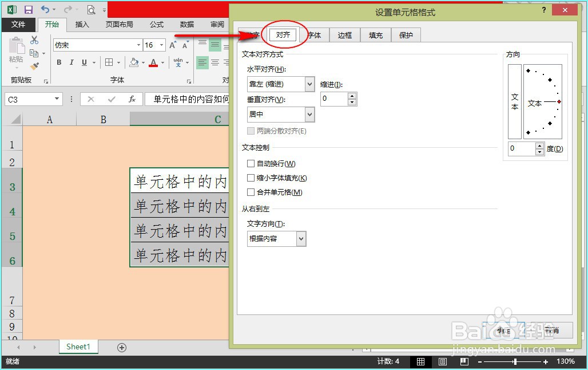This screenshot has width=588, height=370.
Task: Select the fill color bucket icon
Action: click(133, 62)
